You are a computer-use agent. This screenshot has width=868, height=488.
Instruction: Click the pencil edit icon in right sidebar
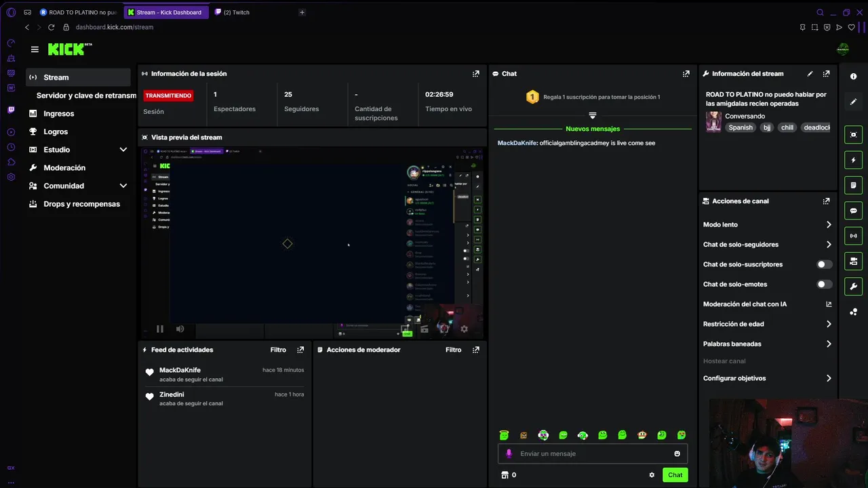(854, 102)
